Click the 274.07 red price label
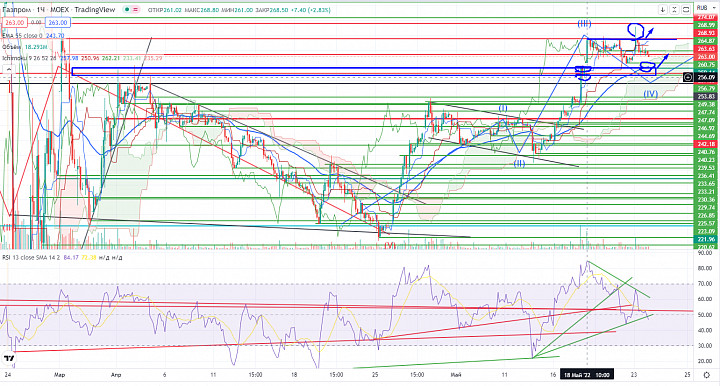Image resolution: width=720 pixels, height=386 pixels. point(706,17)
